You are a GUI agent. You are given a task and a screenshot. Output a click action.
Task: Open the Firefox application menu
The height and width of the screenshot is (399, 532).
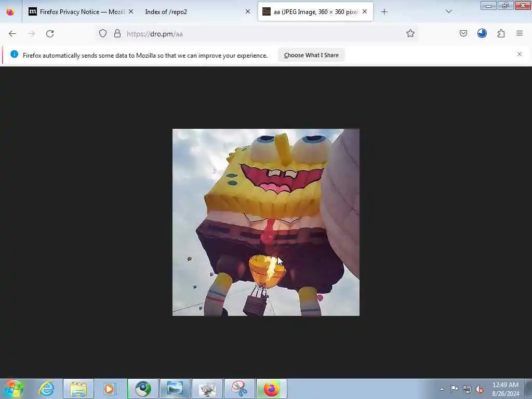click(520, 33)
